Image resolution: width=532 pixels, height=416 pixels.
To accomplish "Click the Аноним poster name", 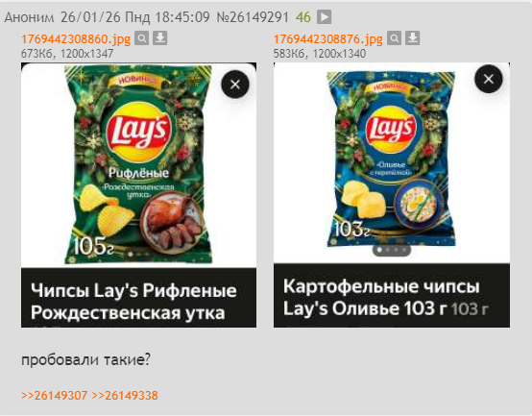I will [29, 17].
